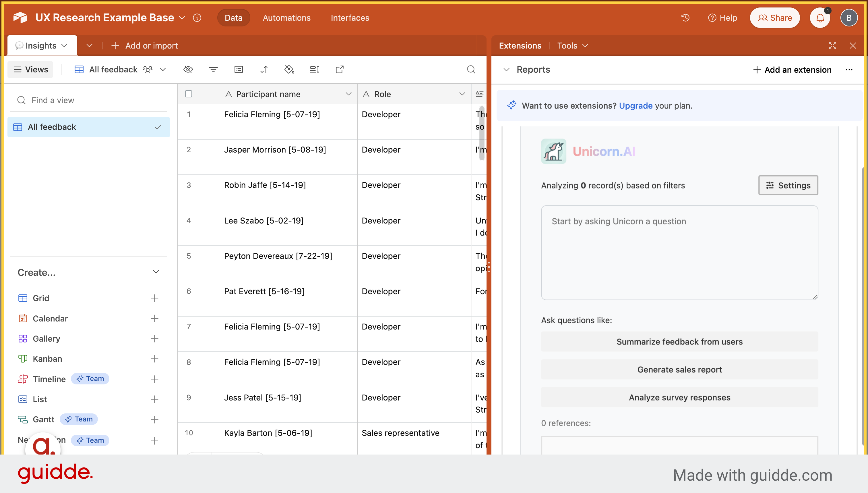This screenshot has width=868, height=493.
Task: Open the Participant name column menu
Action: pos(348,94)
